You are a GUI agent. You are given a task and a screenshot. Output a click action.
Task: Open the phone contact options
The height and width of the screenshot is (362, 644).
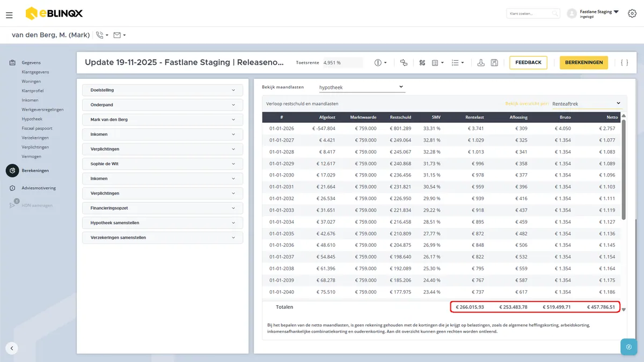(x=101, y=35)
